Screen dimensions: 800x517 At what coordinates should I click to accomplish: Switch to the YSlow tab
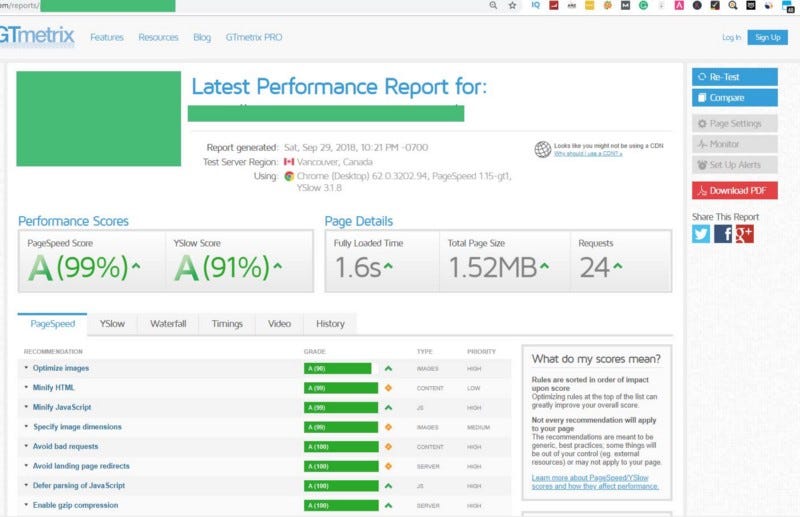tap(112, 324)
